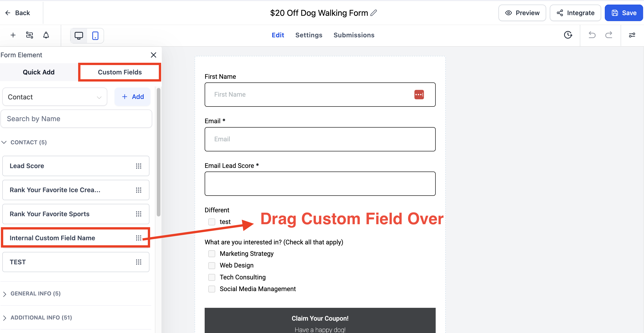Switch to desktop view icon
This screenshot has width=644, height=333.
click(79, 35)
